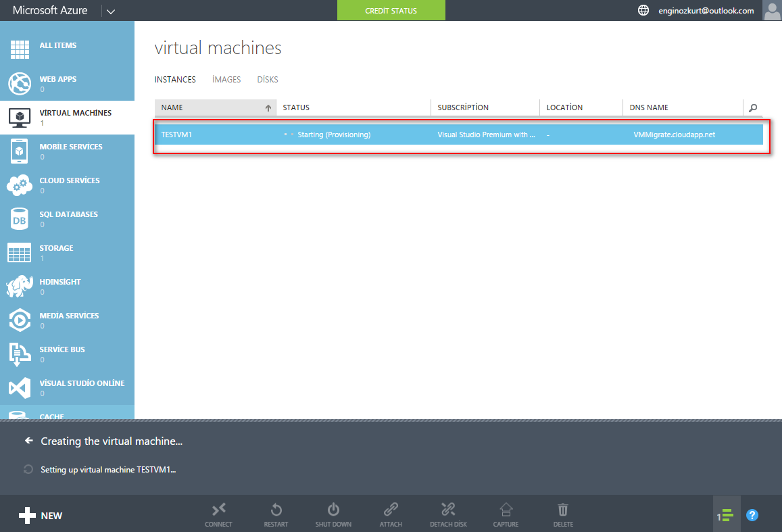Open Visual Studio Online icon

point(20,388)
